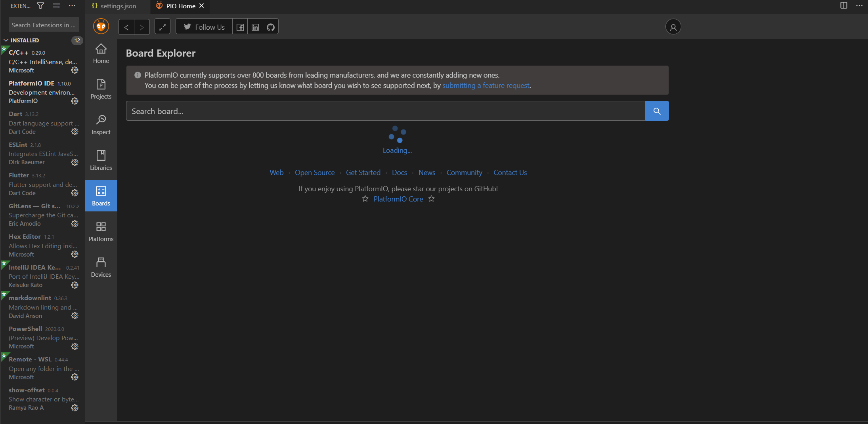Open the submitting a feature request link
Screen dimensions: 868x424
[x=486, y=85]
